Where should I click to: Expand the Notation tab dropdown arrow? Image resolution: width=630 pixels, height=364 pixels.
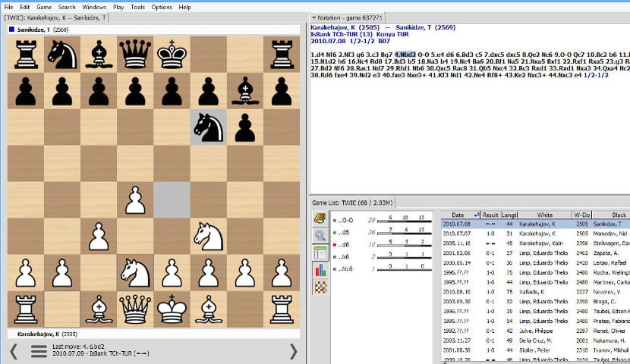(313, 18)
